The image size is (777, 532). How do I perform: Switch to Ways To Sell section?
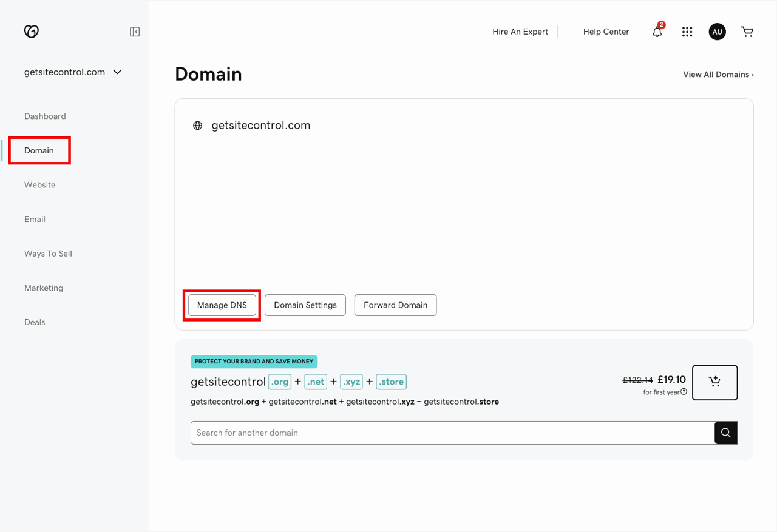point(48,254)
